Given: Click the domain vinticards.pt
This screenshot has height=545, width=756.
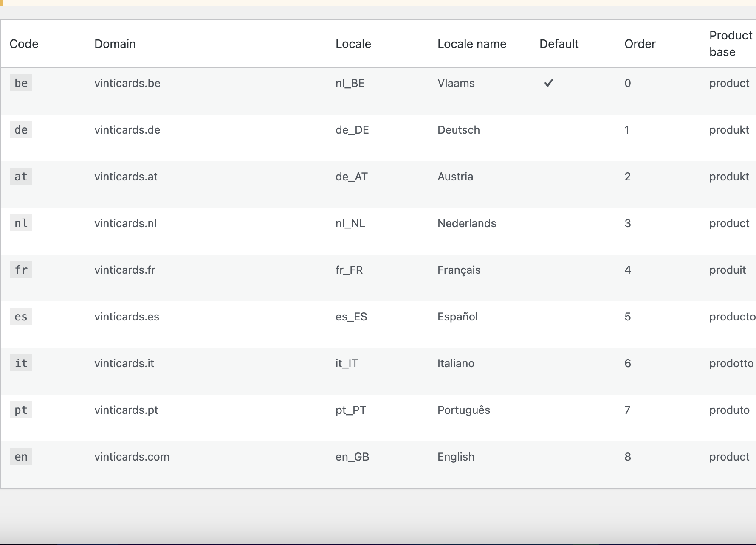Looking at the screenshot, I should tap(126, 410).
